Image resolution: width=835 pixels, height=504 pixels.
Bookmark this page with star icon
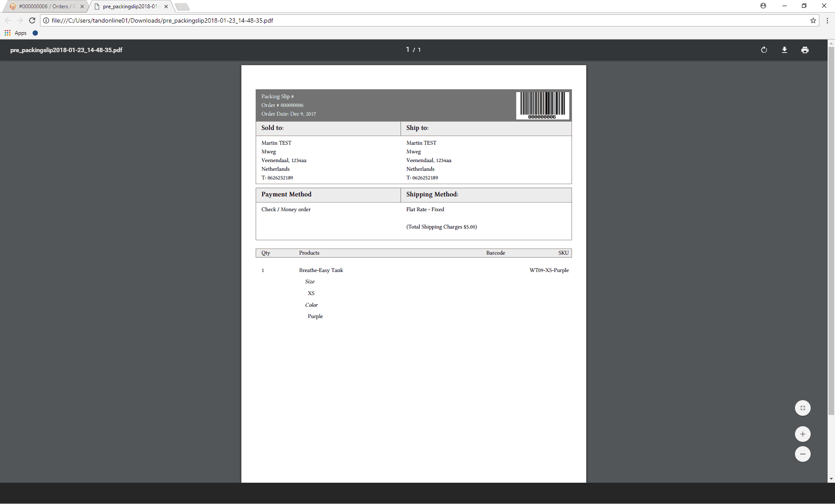tap(813, 20)
